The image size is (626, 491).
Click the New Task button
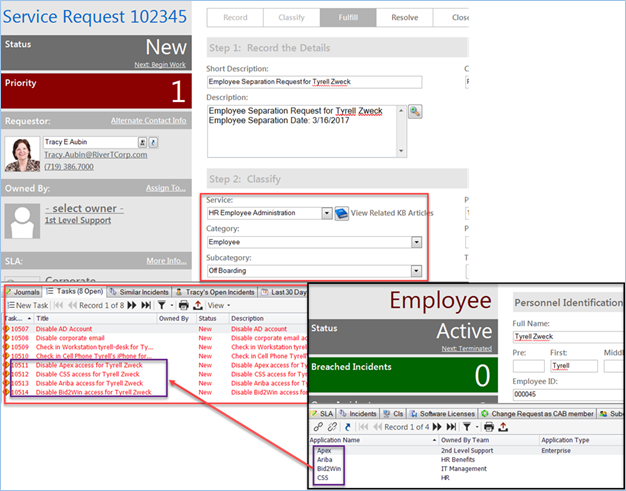28,305
